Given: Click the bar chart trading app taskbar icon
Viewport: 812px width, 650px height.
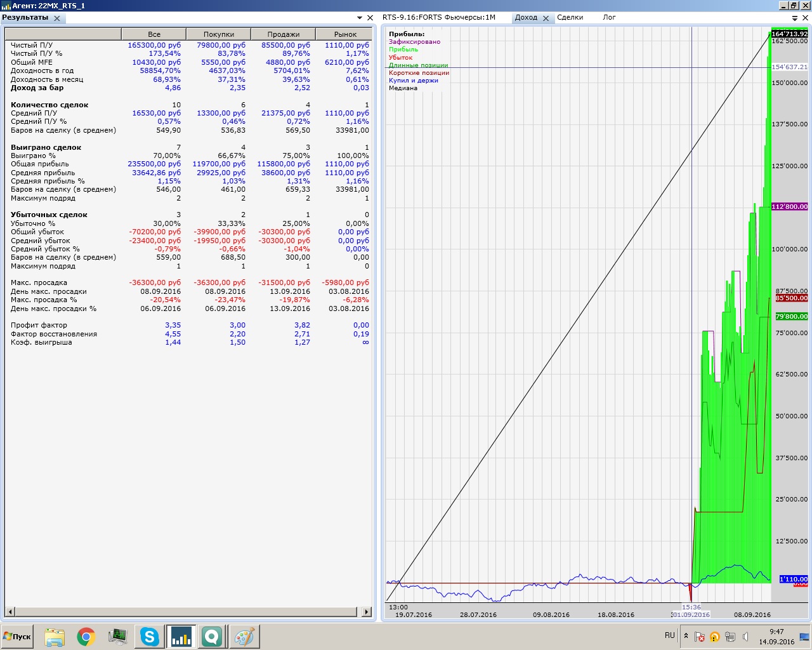Looking at the screenshot, I should coord(181,637).
